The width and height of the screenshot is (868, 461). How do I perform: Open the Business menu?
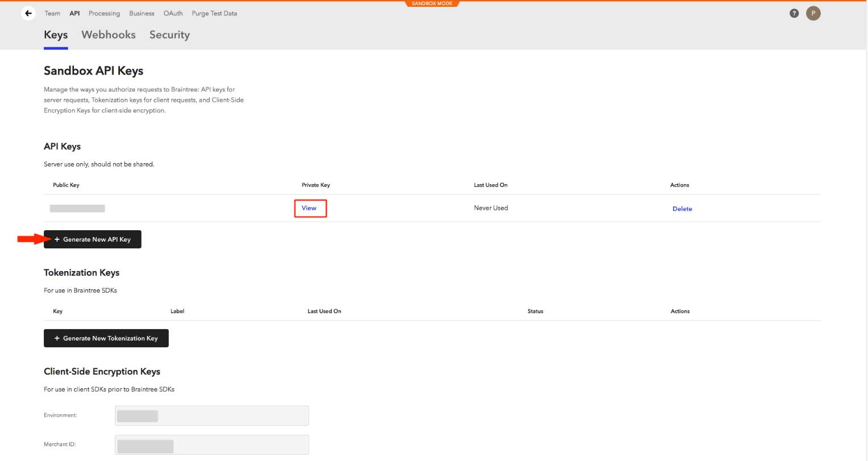click(142, 13)
